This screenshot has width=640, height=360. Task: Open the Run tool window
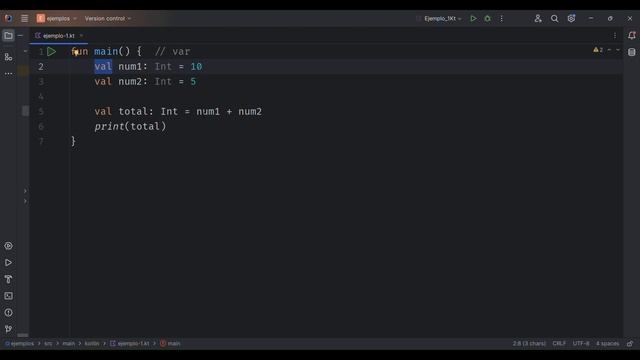8,262
